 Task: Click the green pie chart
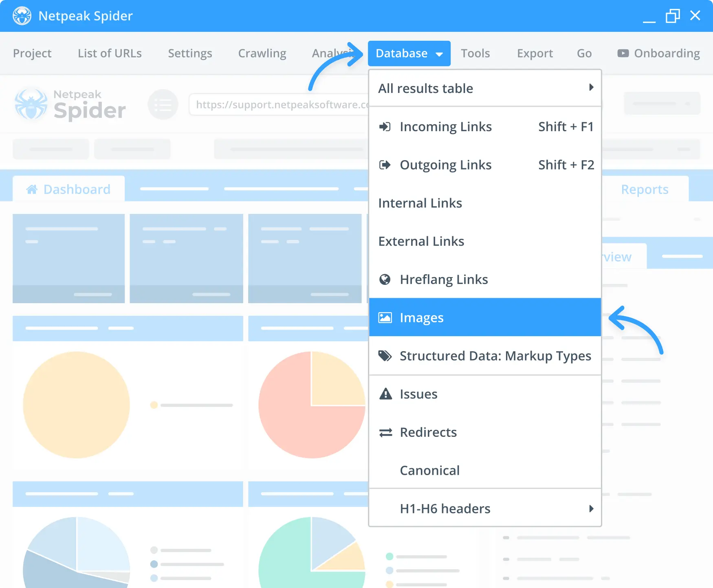tap(312, 553)
